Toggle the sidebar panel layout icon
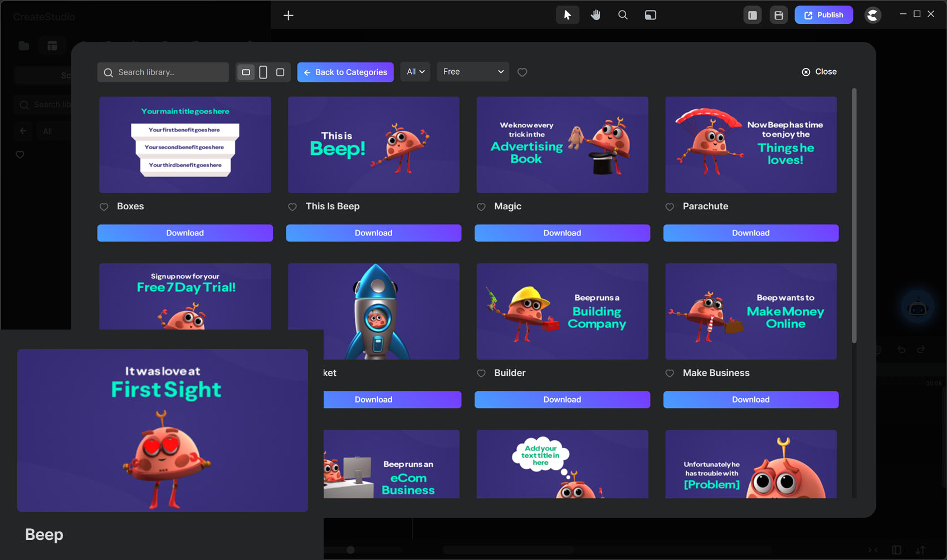 point(752,15)
